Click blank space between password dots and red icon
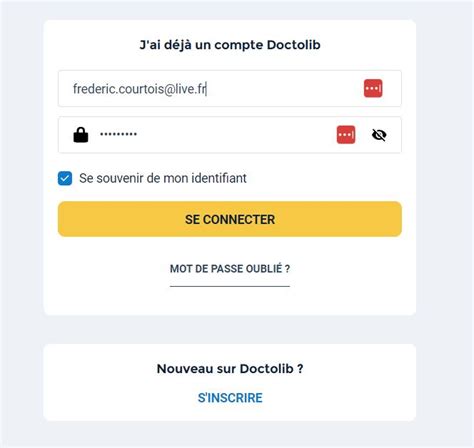Viewport: 474px width, 448px height. 237,135
